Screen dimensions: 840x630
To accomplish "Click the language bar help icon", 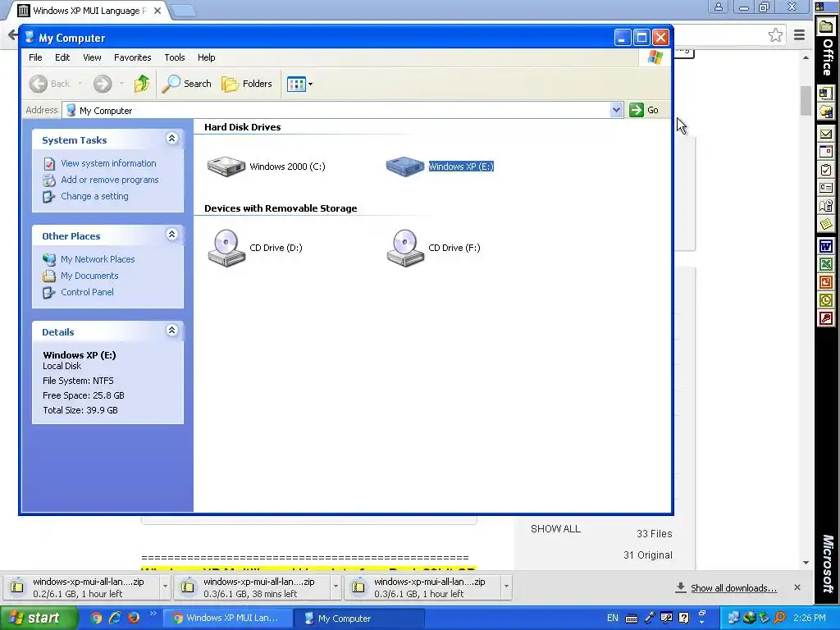I will click(684, 618).
